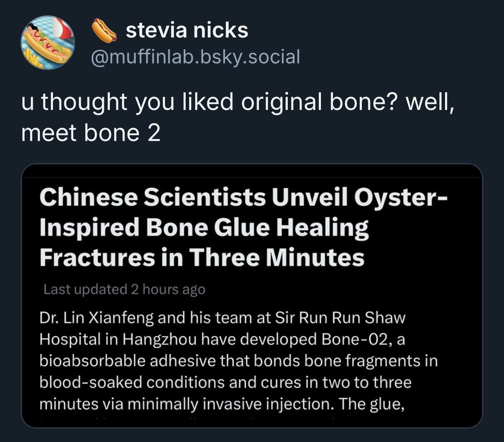Open stevia nicks profile via display name
This screenshot has height=442, width=504.
186,29
